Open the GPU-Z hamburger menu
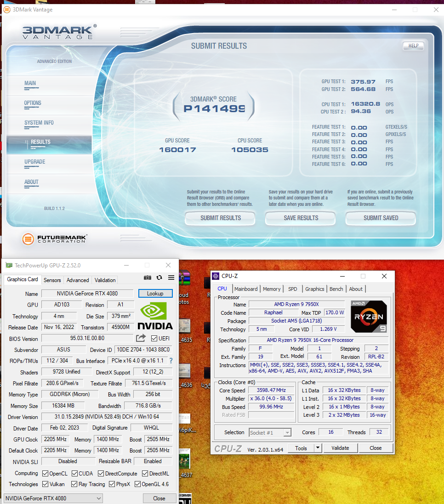 click(x=171, y=277)
